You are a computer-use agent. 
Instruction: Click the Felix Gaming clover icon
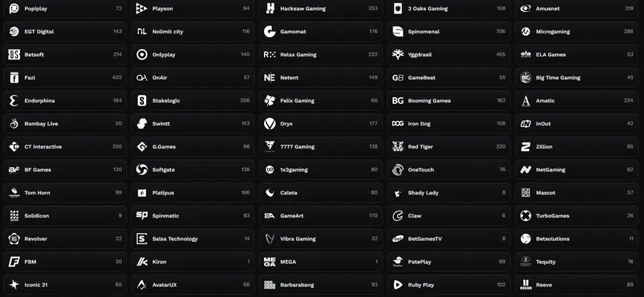pyautogui.click(x=270, y=100)
